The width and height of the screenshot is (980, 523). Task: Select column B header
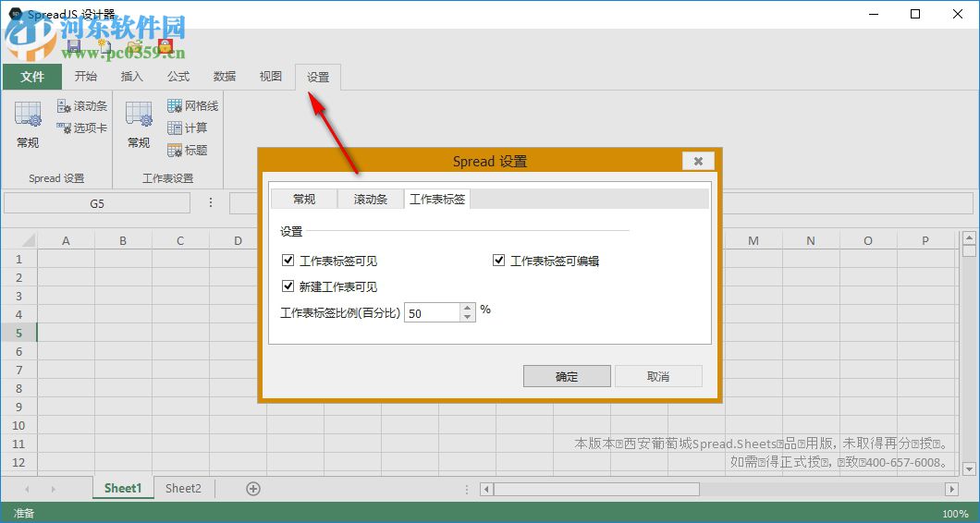[123, 240]
